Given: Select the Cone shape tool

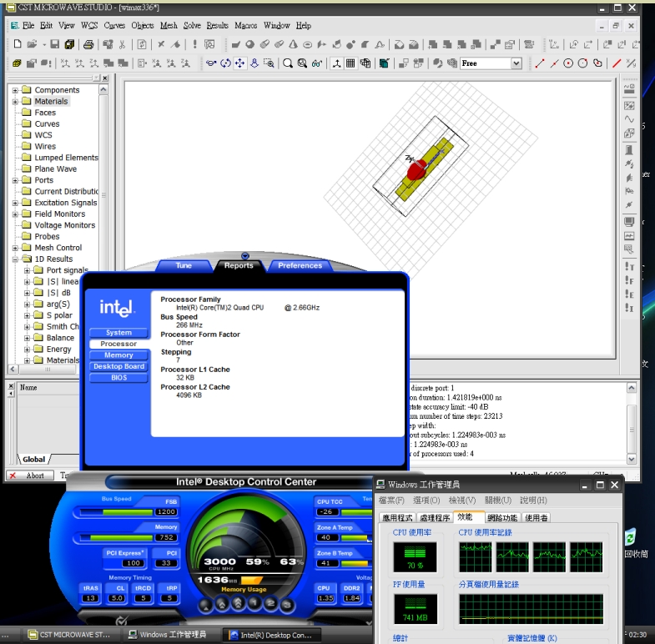Looking at the screenshot, I should tap(293, 44).
